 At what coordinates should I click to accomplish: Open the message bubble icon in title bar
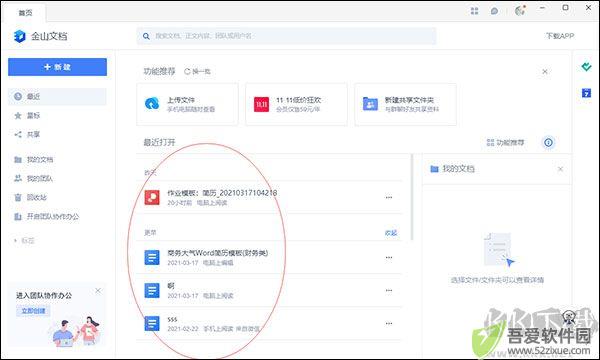[x=494, y=11]
